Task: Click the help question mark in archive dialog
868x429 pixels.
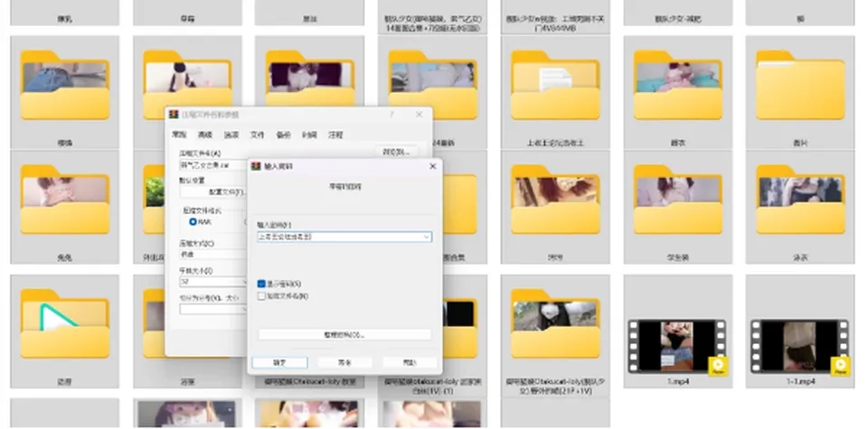Action: click(x=392, y=115)
